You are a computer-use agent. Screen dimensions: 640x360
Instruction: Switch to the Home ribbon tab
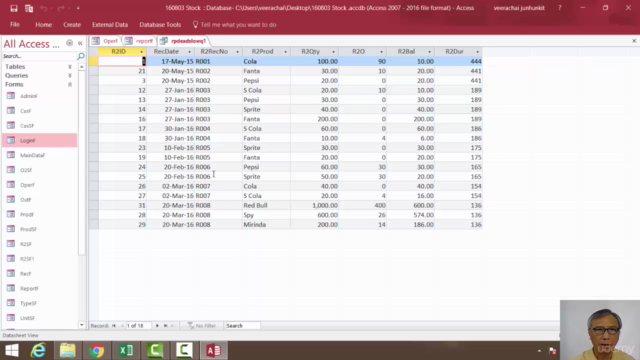(43, 24)
